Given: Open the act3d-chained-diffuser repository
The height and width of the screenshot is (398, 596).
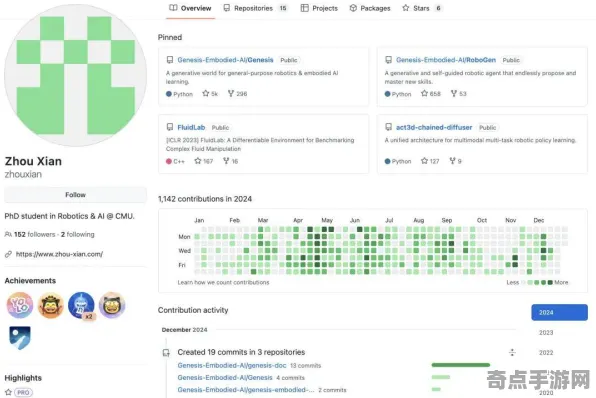Looking at the screenshot, I should pyautogui.click(x=434, y=127).
